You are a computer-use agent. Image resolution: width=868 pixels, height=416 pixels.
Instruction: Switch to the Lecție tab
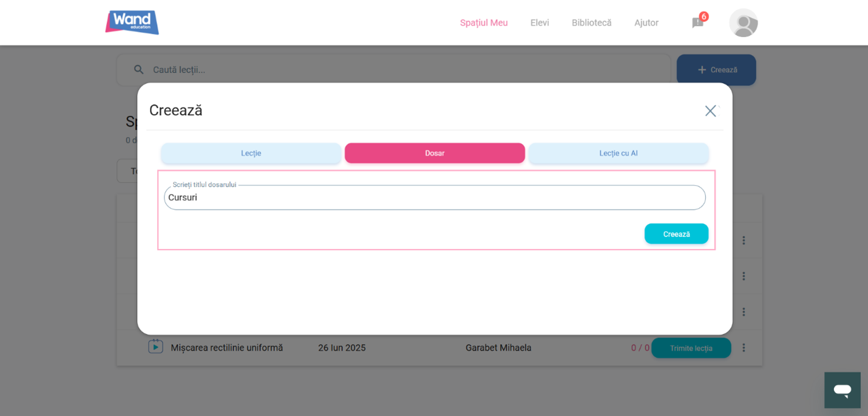[251, 153]
